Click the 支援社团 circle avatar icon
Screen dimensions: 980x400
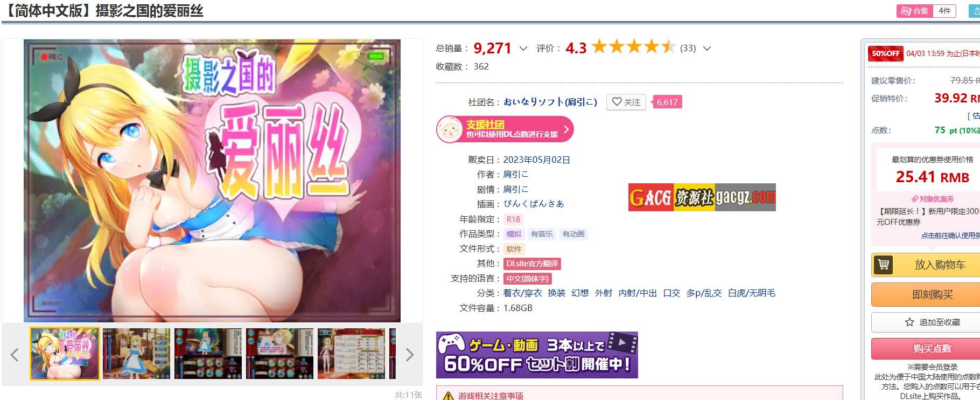(450, 129)
